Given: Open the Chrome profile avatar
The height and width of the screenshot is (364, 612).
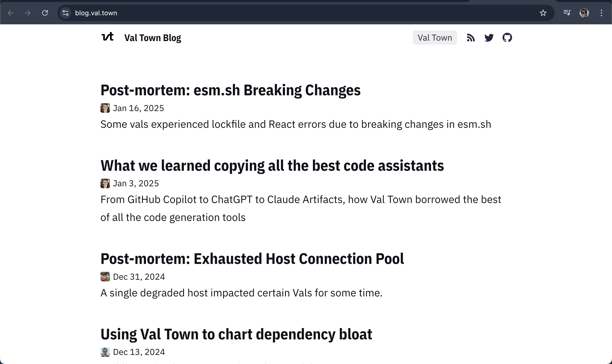Looking at the screenshot, I should (x=584, y=13).
